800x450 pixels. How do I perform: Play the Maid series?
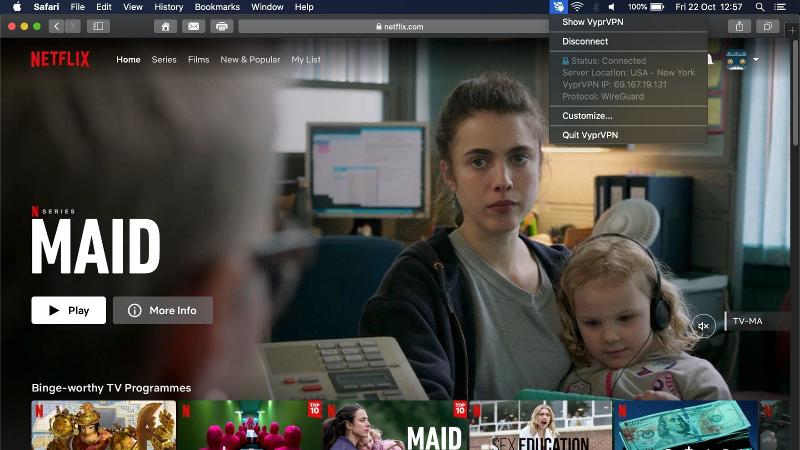pos(68,310)
